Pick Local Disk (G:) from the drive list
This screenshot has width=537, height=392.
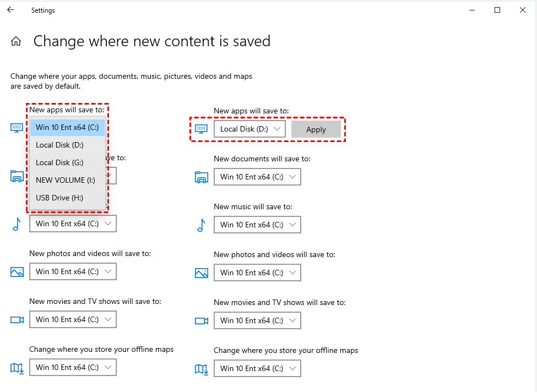67,162
